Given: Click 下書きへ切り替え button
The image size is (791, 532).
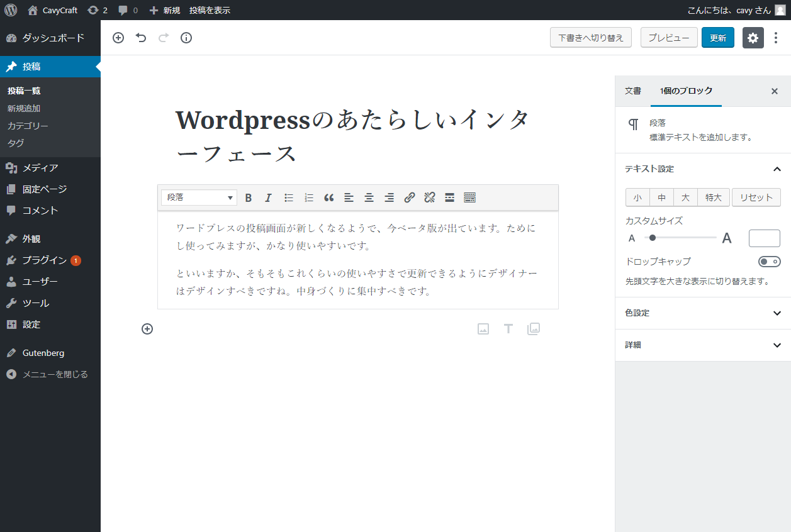Looking at the screenshot, I should point(590,38).
